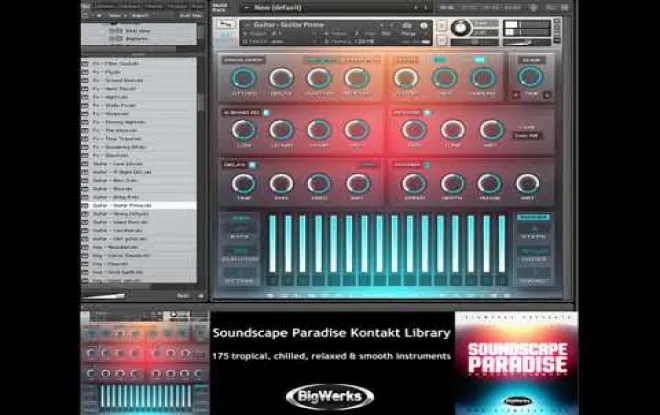Click the Instr Nav button
Image resolution: width=660 pixels, height=415 pixels.
click(x=191, y=16)
